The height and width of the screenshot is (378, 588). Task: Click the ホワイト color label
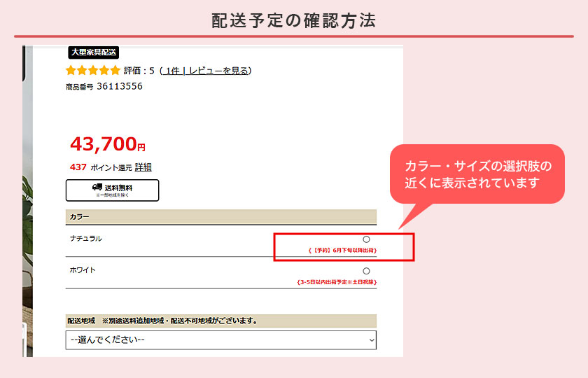coord(83,270)
